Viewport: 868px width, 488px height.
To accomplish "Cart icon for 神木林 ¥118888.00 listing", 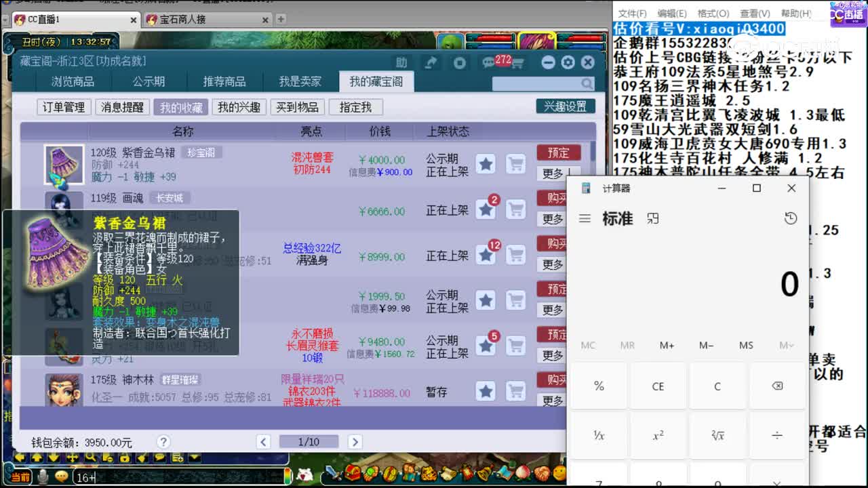I will [x=516, y=391].
